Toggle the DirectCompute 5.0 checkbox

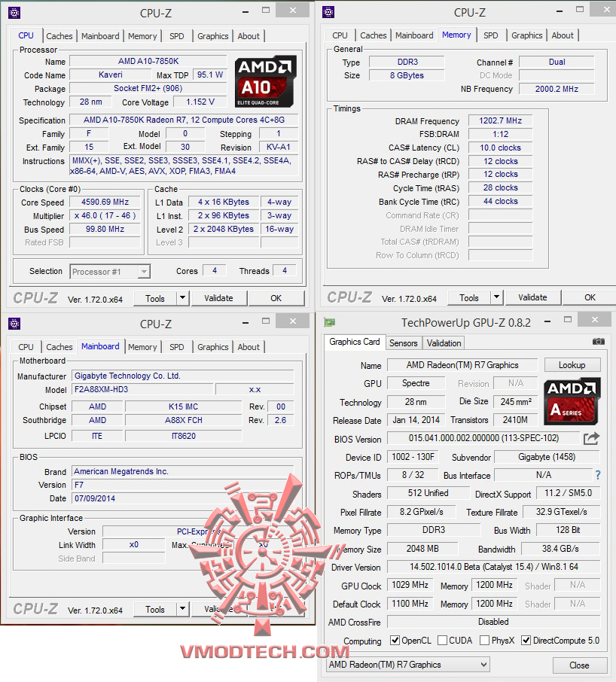tap(526, 641)
